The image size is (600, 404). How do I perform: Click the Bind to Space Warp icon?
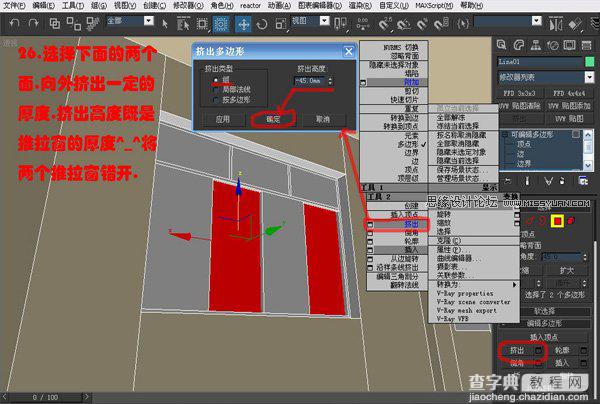(x=93, y=24)
